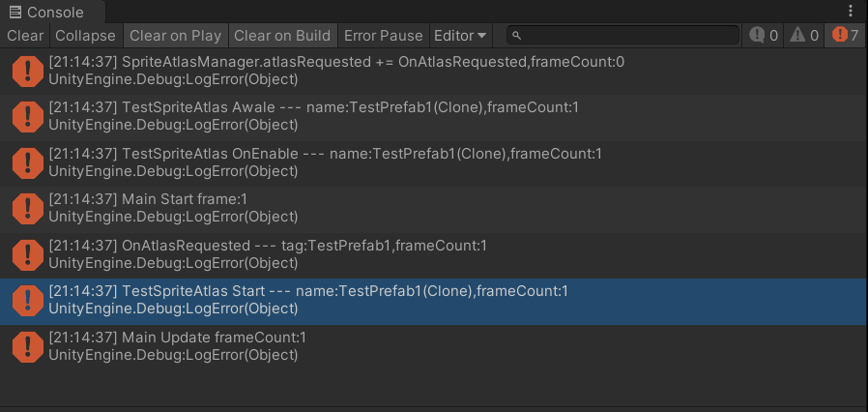Image resolution: width=868 pixels, height=412 pixels.
Task: Enable Error Pause
Action: [x=383, y=35]
